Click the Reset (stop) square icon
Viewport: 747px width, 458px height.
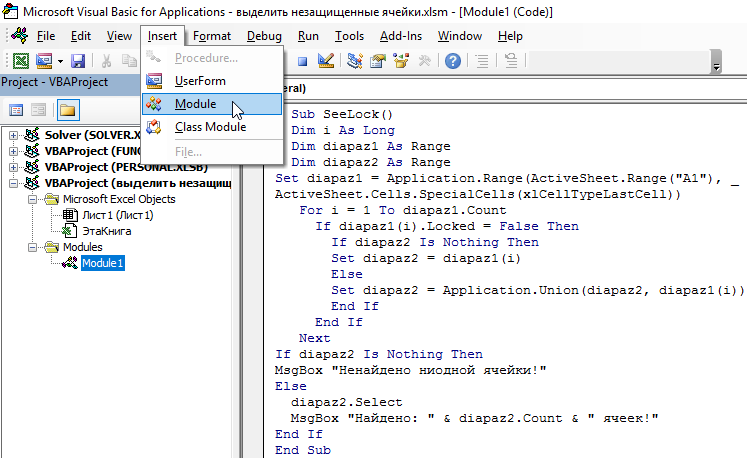[302, 61]
